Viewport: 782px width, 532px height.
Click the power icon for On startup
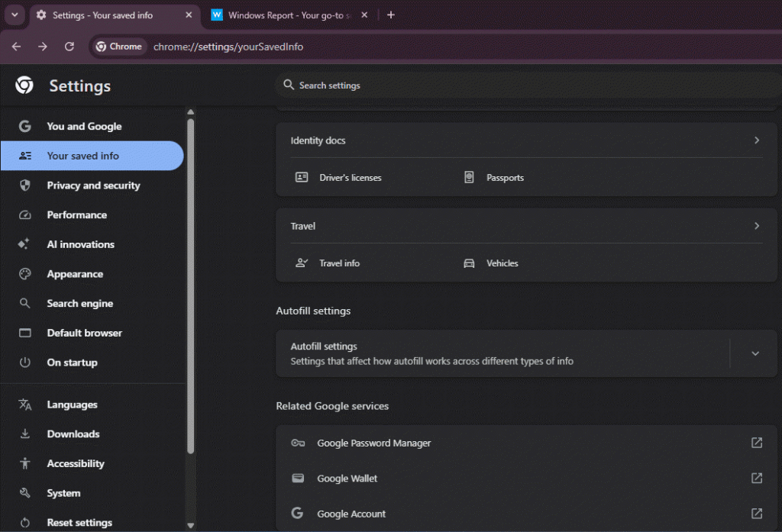pos(25,363)
